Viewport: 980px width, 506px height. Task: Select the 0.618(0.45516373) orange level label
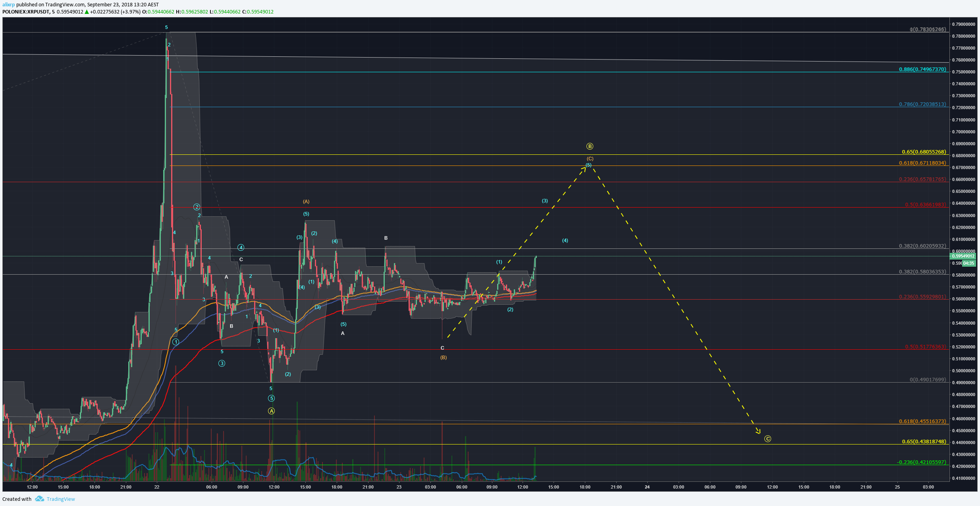922,421
